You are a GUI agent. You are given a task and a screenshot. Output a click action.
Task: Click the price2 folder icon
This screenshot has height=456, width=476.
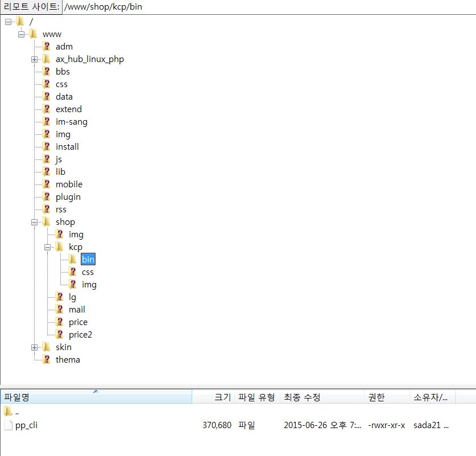60,335
